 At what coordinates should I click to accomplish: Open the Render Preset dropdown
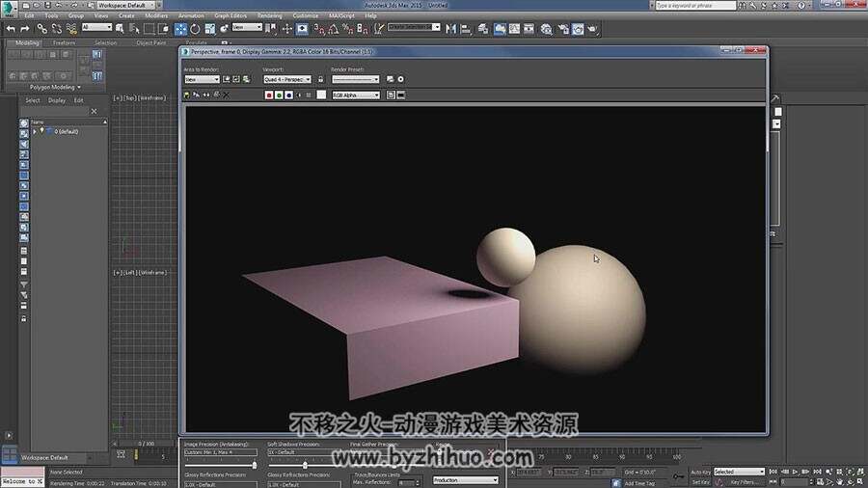(355, 80)
